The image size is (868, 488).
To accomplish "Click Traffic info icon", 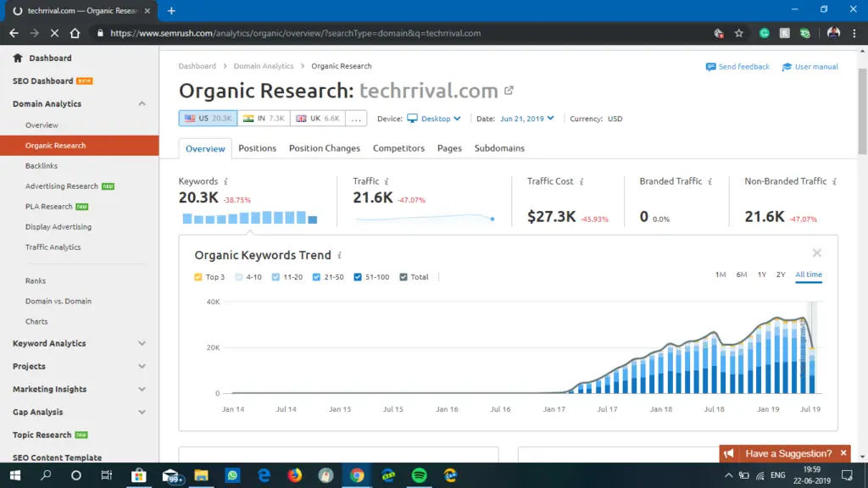I will point(387,181).
